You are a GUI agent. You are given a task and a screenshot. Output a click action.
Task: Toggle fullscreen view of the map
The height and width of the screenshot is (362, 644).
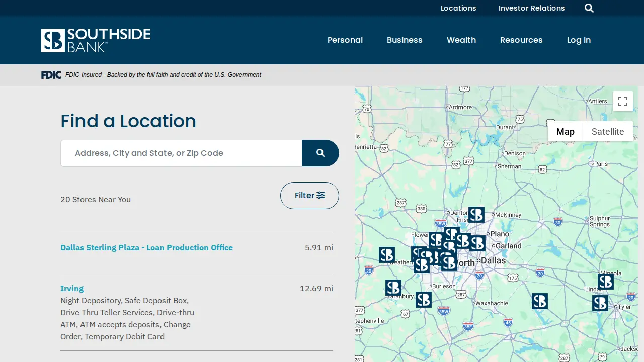pyautogui.click(x=623, y=101)
